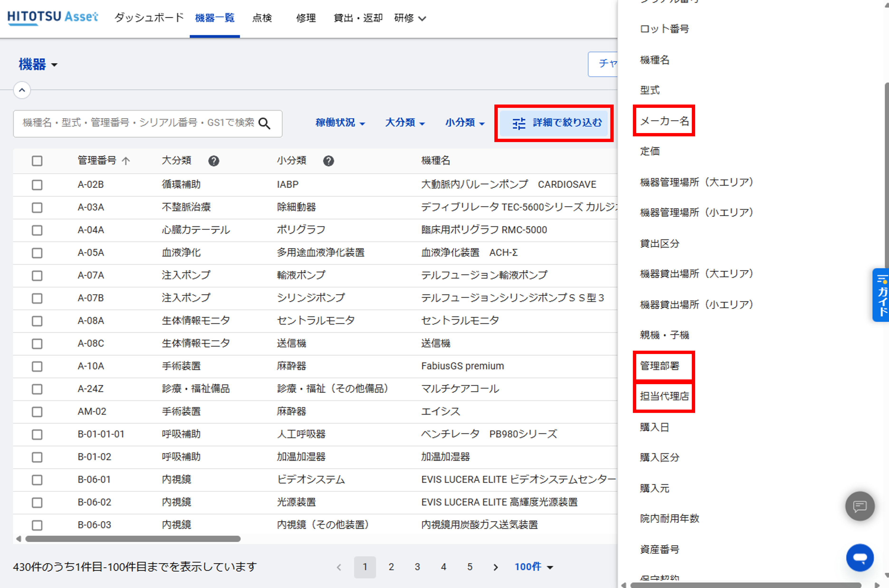Open the 稼働状況 filter dropdown
Screen dimensions: 889x588
tap(340, 123)
